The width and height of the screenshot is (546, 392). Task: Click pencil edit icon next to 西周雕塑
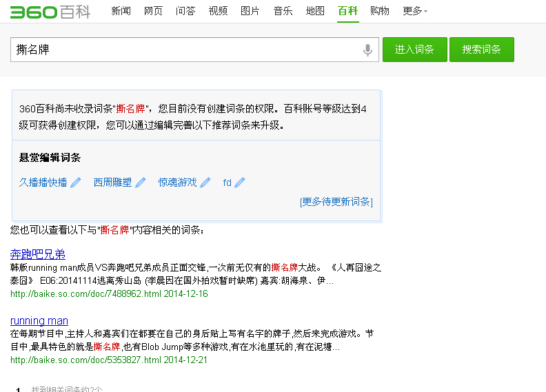(141, 183)
